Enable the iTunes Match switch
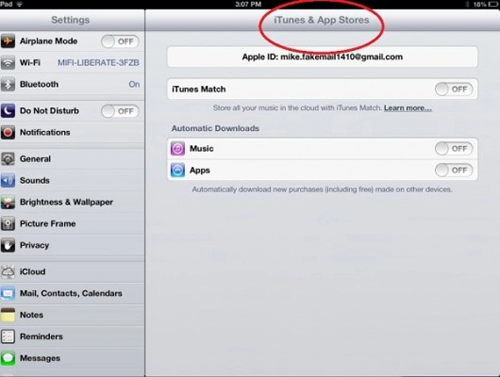The height and width of the screenshot is (377, 500). pos(454,89)
